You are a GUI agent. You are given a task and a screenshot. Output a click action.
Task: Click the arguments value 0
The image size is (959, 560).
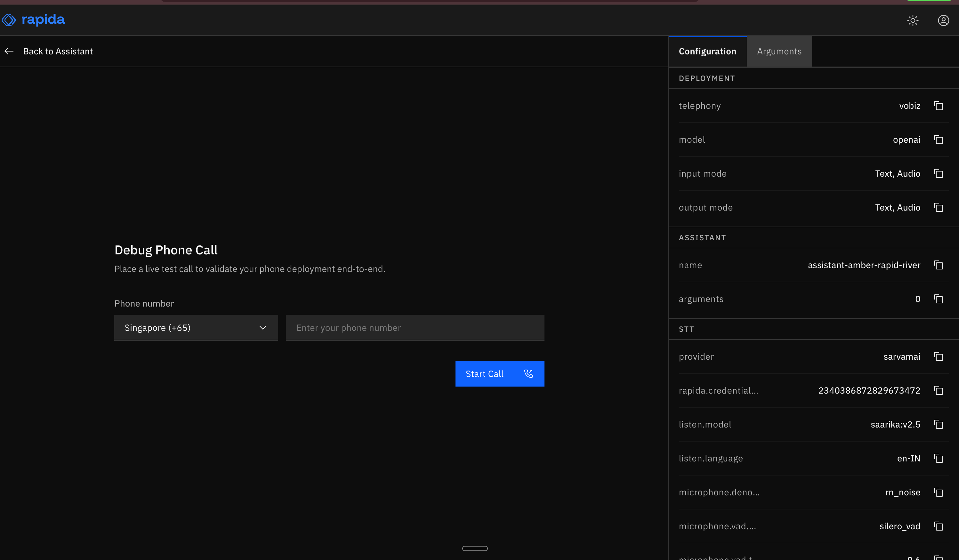(x=917, y=299)
